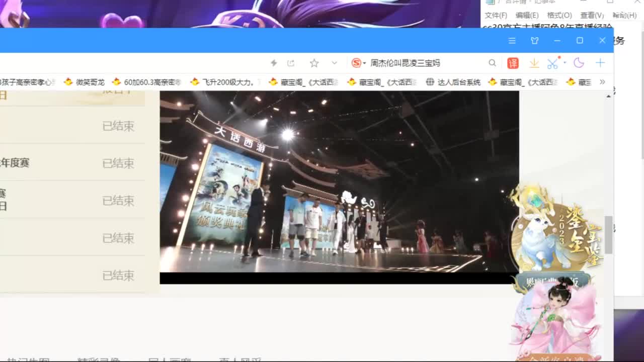Screen dimensions: 644x362
Task: Click the chicken icon before 微笑哥龙 bookmark
Action: [68, 82]
